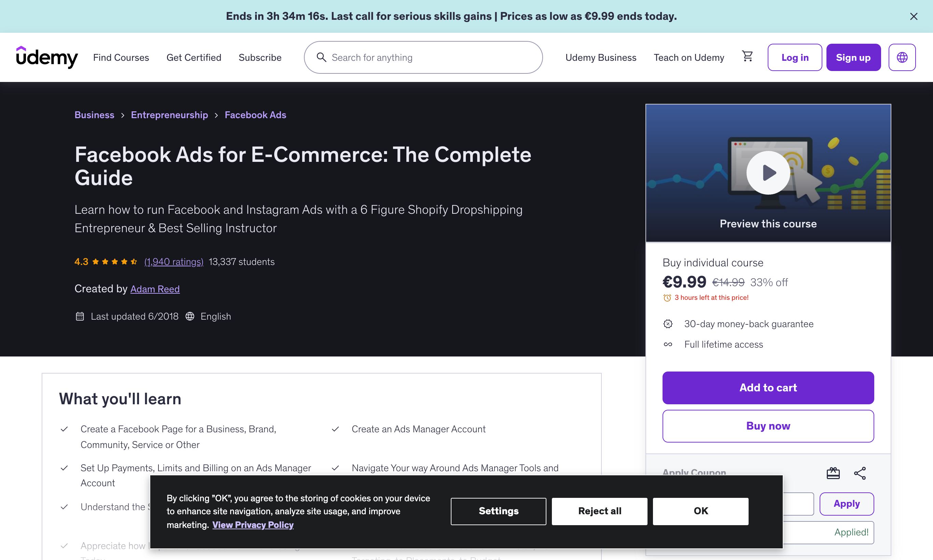Screen dimensions: 933x560
Task: Click the money-back guarantee badge icon
Action: point(668,324)
